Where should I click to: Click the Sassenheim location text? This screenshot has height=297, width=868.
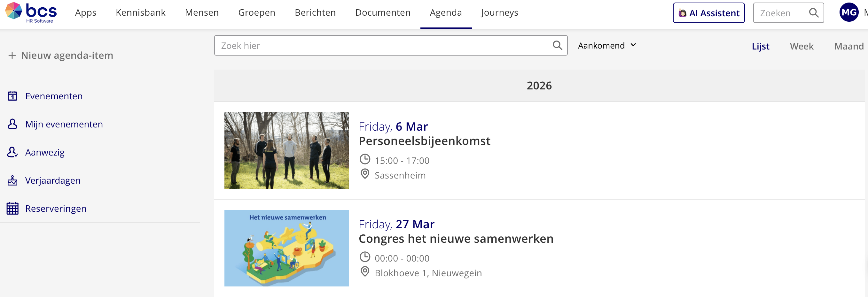400,175
